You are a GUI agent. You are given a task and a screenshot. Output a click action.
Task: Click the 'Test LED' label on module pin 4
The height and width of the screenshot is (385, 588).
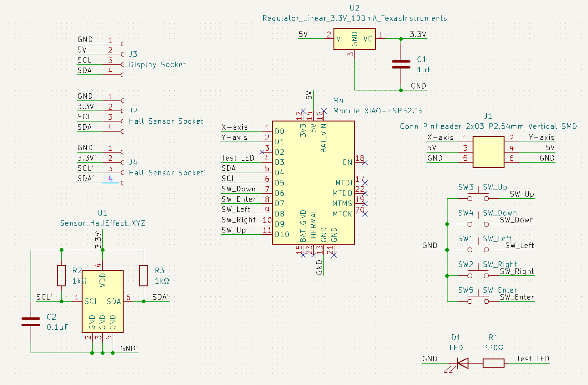pyautogui.click(x=238, y=158)
